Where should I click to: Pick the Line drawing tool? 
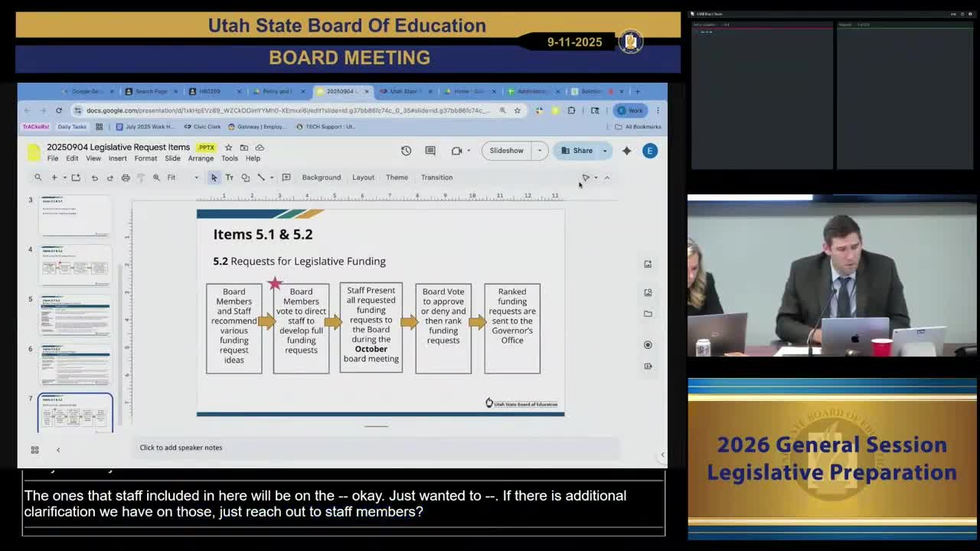[261, 177]
